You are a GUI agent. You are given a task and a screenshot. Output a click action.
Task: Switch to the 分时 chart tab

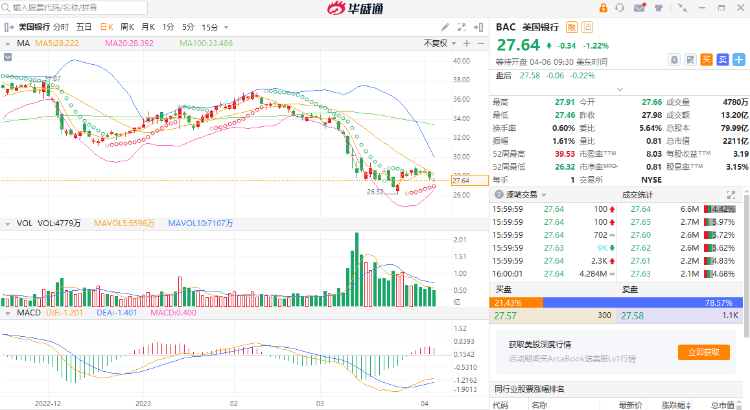pyautogui.click(x=59, y=28)
